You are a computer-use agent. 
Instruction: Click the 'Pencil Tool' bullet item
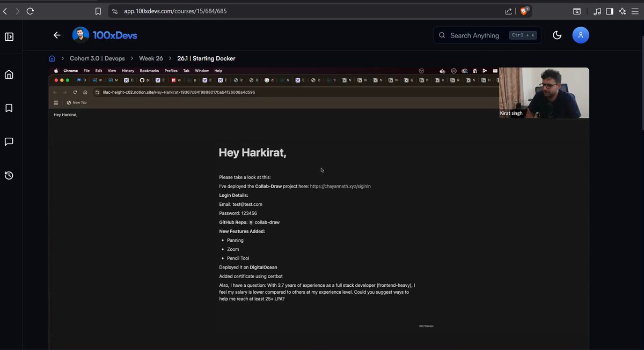tap(238, 258)
